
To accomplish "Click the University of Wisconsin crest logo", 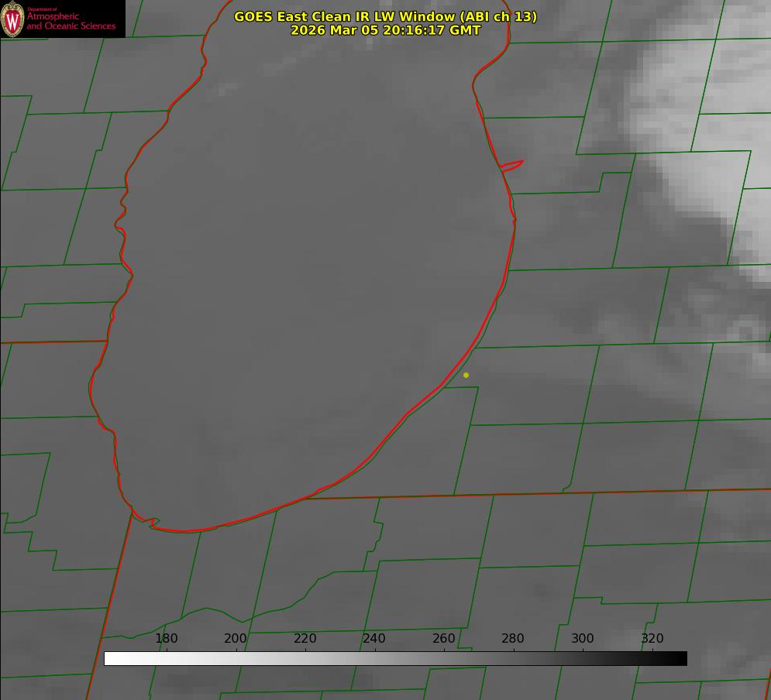I will [13, 19].
